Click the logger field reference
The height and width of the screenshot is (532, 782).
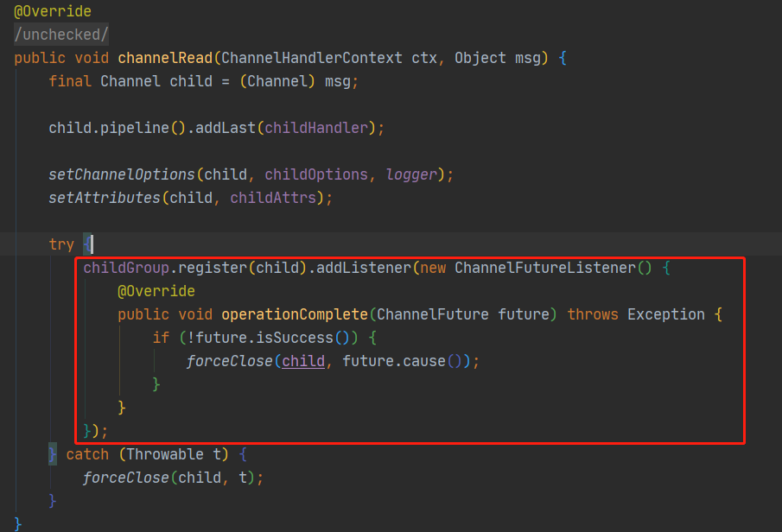411,174
